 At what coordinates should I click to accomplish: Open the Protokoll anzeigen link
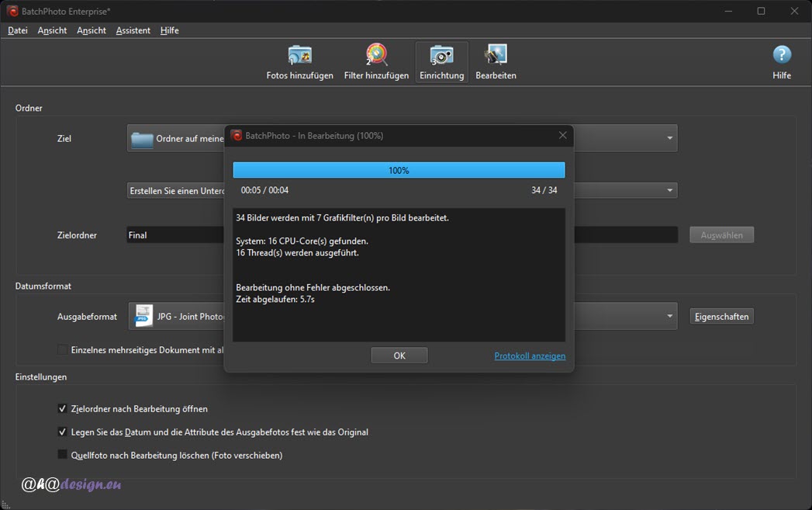click(x=530, y=356)
